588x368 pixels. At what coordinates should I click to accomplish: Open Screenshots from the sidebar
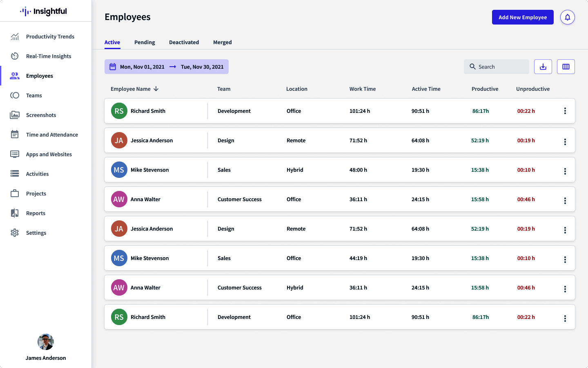pos(41,115)
